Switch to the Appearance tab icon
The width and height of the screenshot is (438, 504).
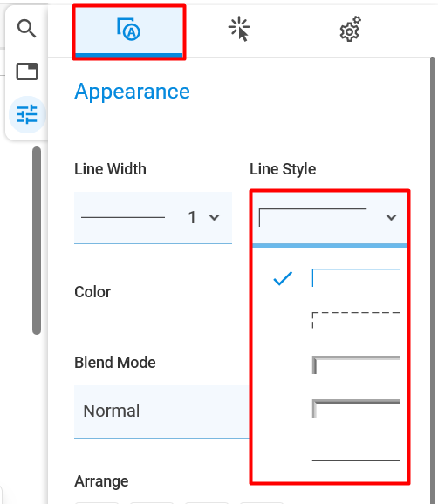click(x=129, y=31)
